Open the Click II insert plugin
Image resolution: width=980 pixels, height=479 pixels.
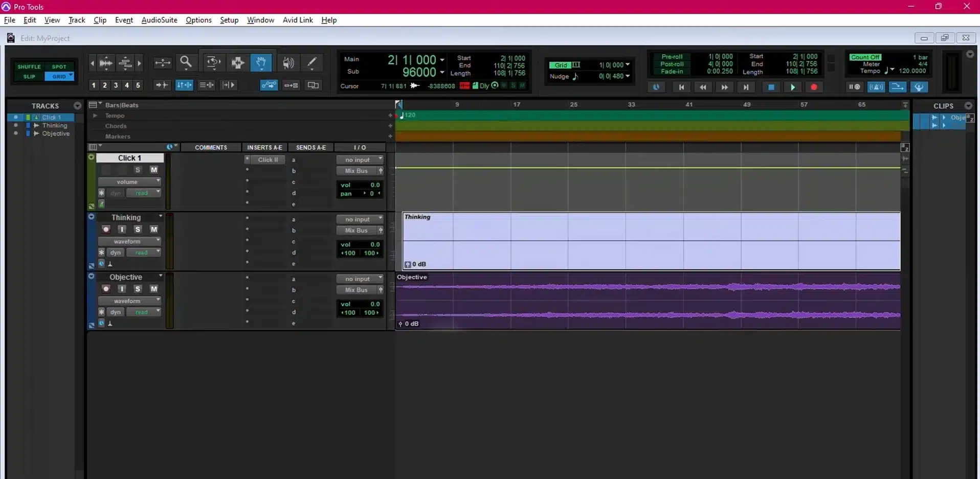tap(268, 159)
